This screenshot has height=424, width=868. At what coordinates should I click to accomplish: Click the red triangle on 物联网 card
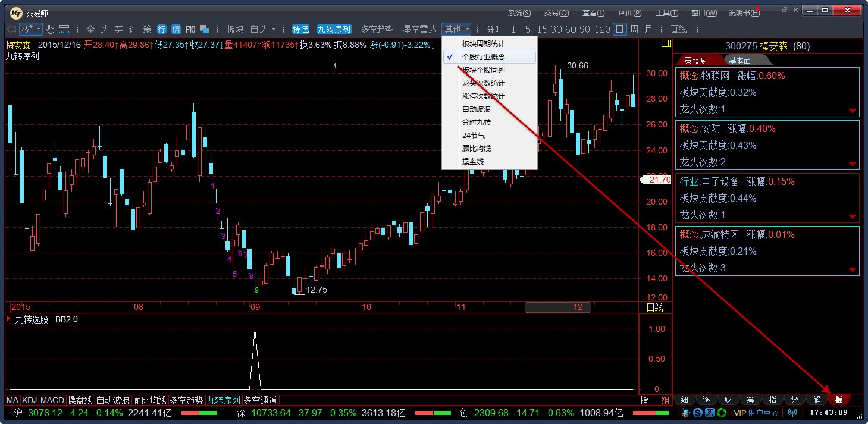pos(852,111)
